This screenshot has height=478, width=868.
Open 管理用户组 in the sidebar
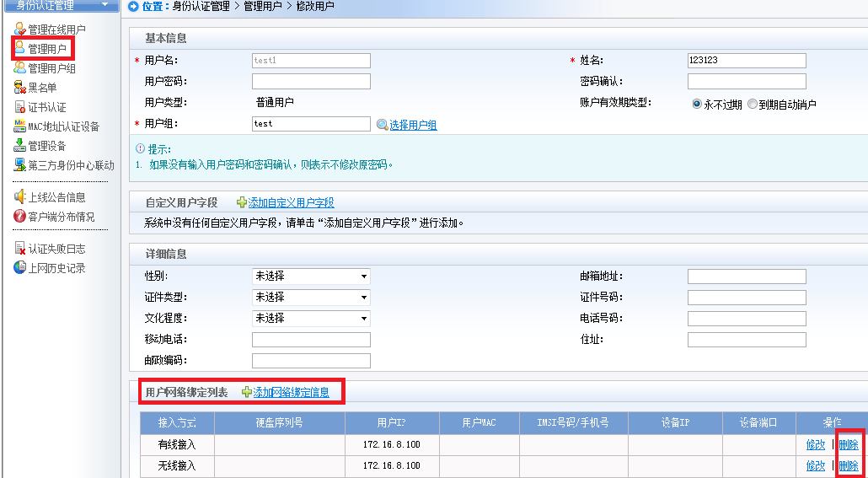click(x=51, y=68)
